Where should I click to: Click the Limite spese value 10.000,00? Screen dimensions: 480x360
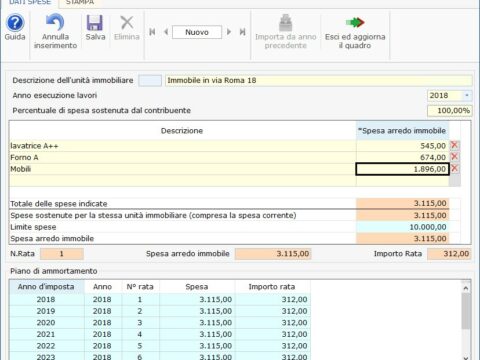(403, 227)
